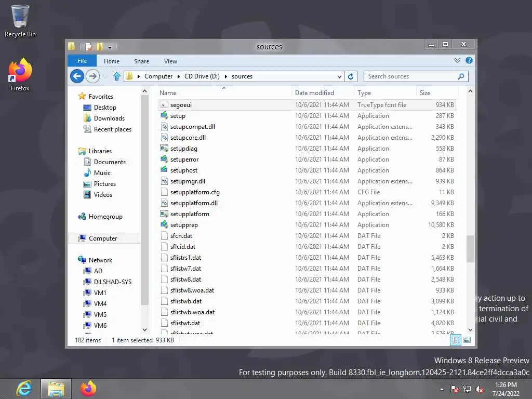
Task: Click the search magnifier icon
Action: point(461,76)
